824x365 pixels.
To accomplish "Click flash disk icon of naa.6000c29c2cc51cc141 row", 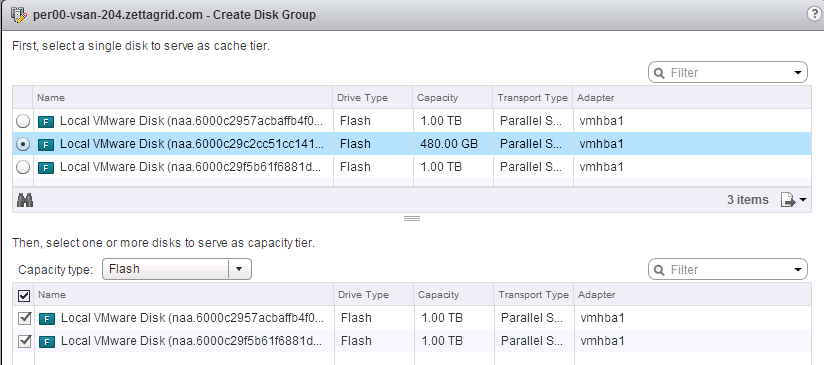I will click(x=47, y=144).
